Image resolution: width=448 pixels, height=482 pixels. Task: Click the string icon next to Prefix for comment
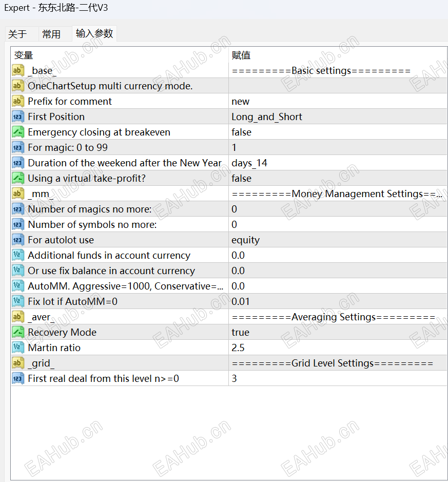[x=18, y=101]
